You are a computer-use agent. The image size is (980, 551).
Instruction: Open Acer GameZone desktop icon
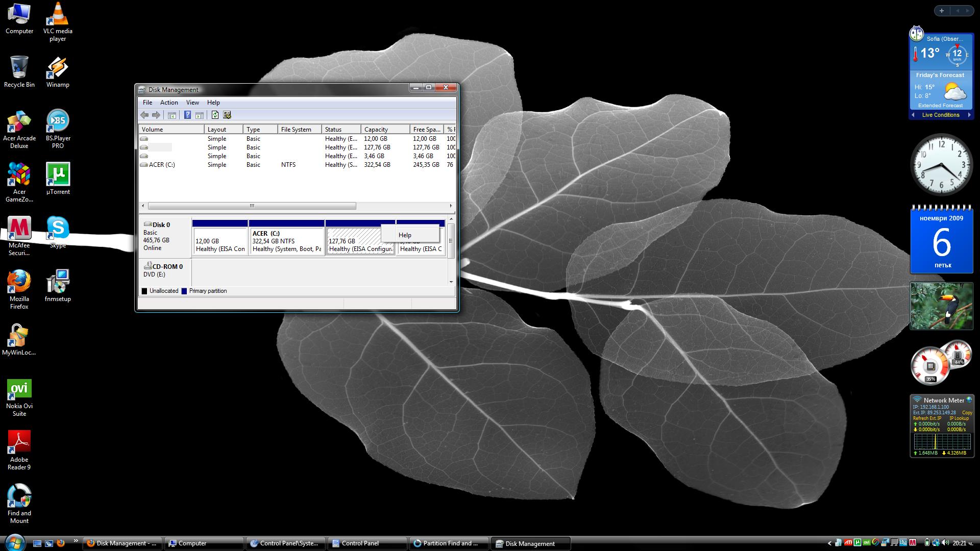19,183
